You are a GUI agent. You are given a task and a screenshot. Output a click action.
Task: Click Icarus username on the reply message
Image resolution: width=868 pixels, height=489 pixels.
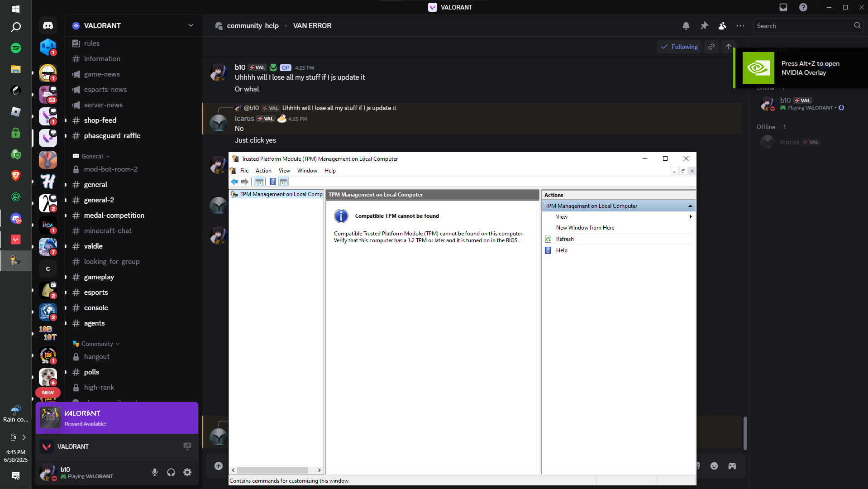click(244, 119)
